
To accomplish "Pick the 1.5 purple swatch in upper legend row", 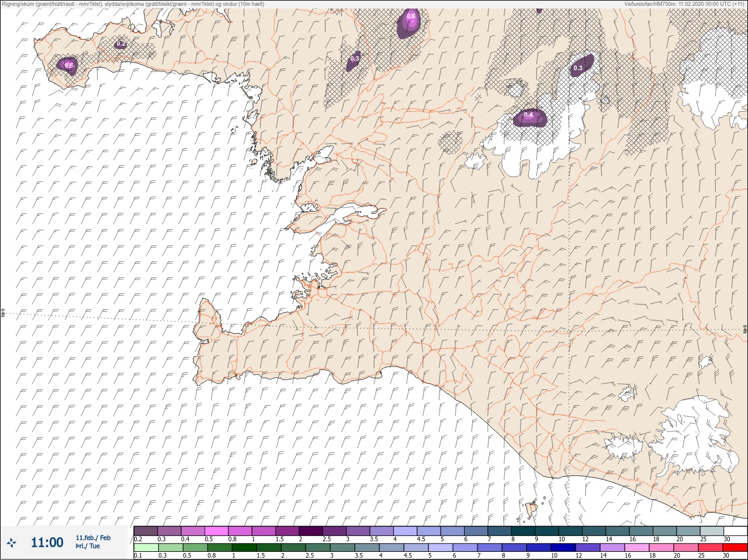I will coord(288,531).
